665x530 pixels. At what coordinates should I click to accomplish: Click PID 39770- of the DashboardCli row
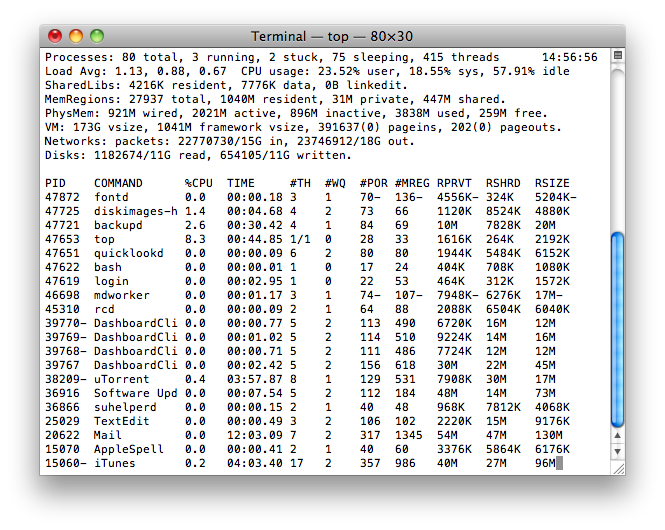(x=66, y=323)
